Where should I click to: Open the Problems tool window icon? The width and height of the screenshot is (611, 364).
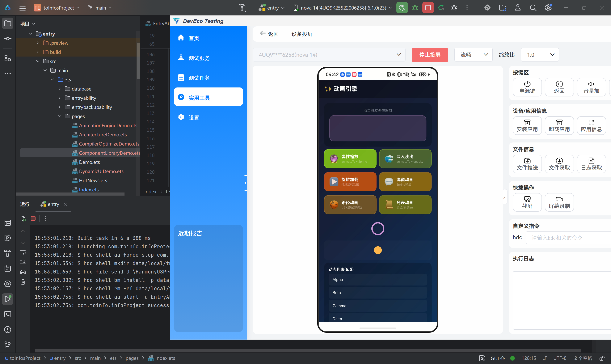(8, 329)
